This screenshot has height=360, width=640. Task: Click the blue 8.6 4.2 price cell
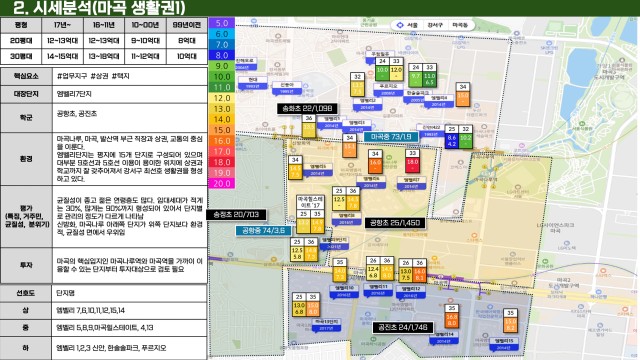(451, 141)
